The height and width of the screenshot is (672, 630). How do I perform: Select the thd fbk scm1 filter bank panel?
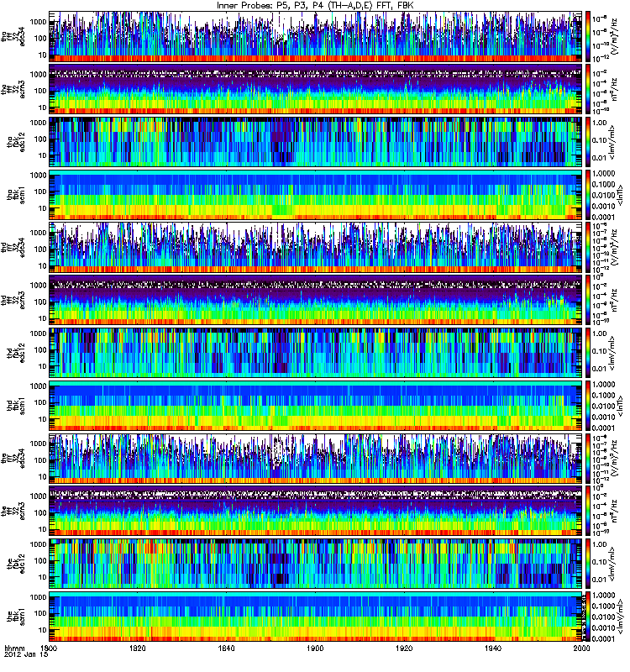pyautogui.click(x=315, y=406)
